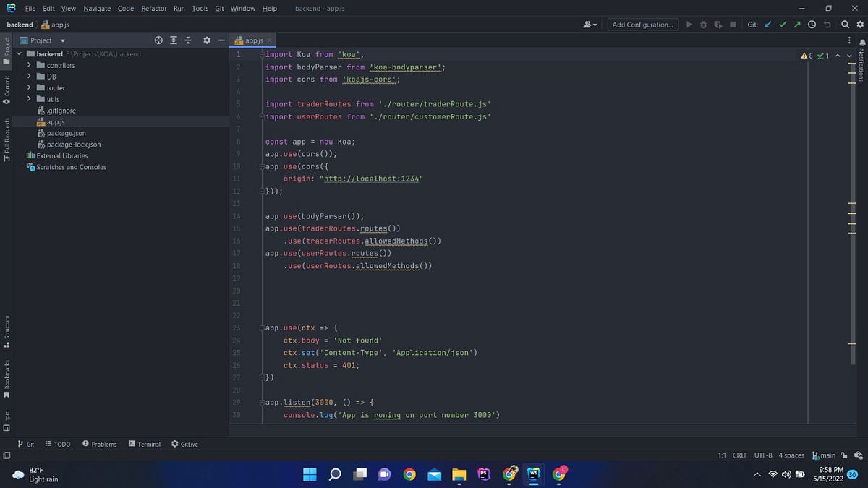Expand the router folder

click(x=27, y=87)
